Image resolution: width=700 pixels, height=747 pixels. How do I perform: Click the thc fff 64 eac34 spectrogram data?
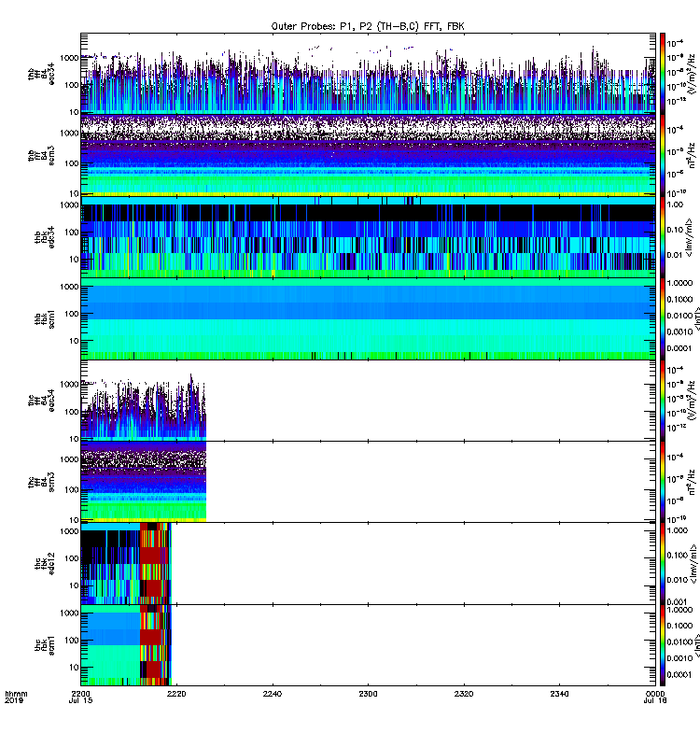point(144,406)
